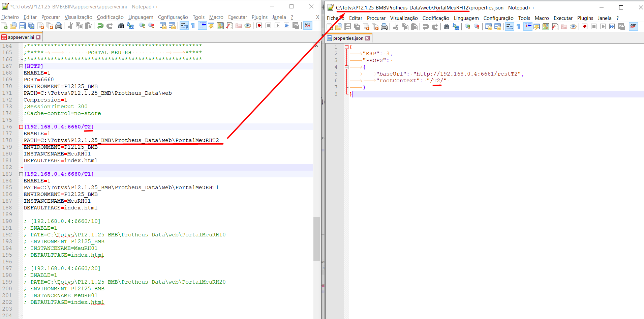Click Find binoculars icon in properties.json window
The width and height of the screenshot is (644, 319).
click(x=447, y=27)
